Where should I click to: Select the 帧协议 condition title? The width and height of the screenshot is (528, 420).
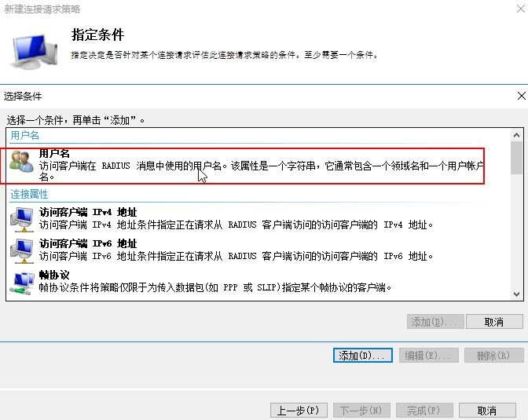pos(54,275)
